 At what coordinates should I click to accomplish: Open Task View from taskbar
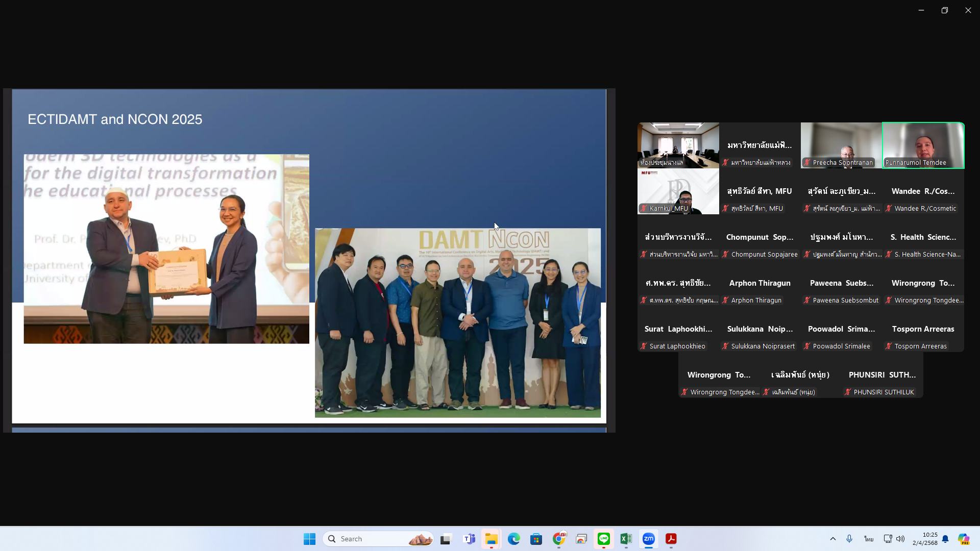[x=446, y=539]
